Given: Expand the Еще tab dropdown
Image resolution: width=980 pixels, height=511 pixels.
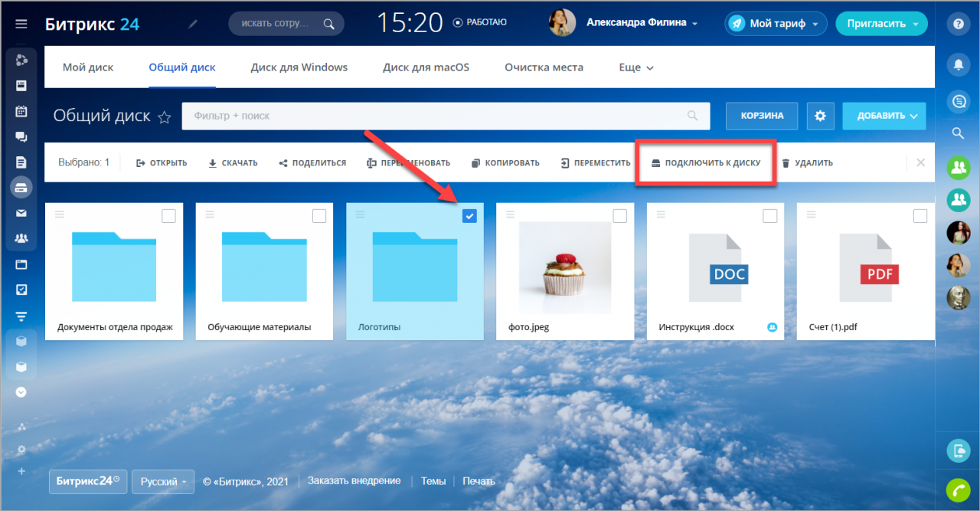Looking at the screenshot, I should click(x=636, y=67).
